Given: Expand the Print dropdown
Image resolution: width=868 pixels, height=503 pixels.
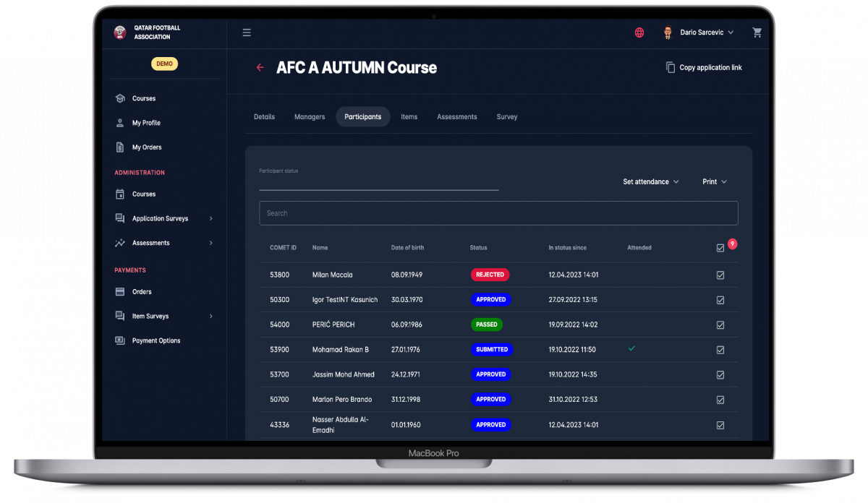Looking at the screenshot, I should 713,181.
